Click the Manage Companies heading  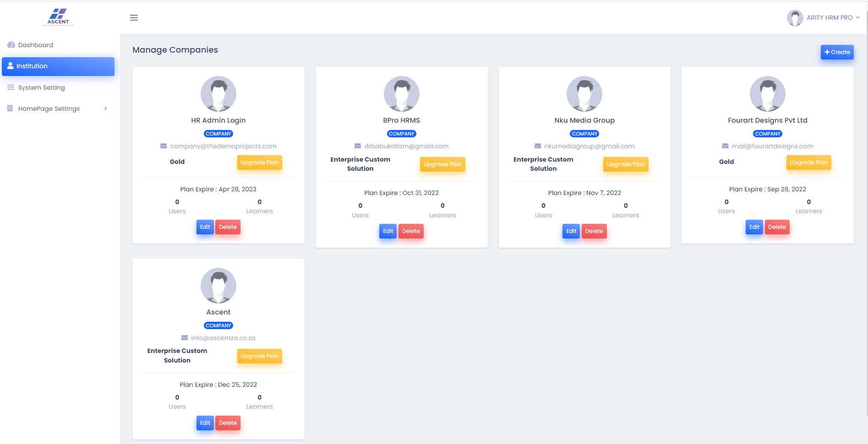pos(175,50)
